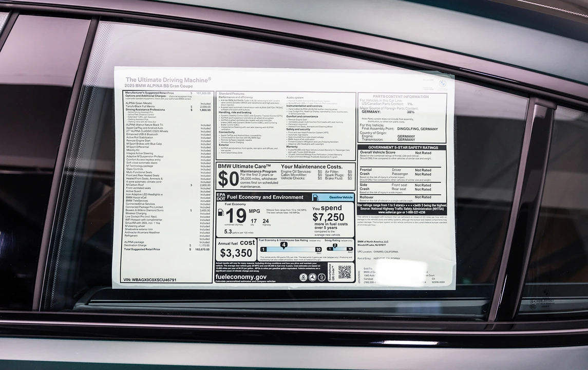588x370 pixels.
Task: Click the BMW roundel logo on the sticker
Action: coord(443,83)
